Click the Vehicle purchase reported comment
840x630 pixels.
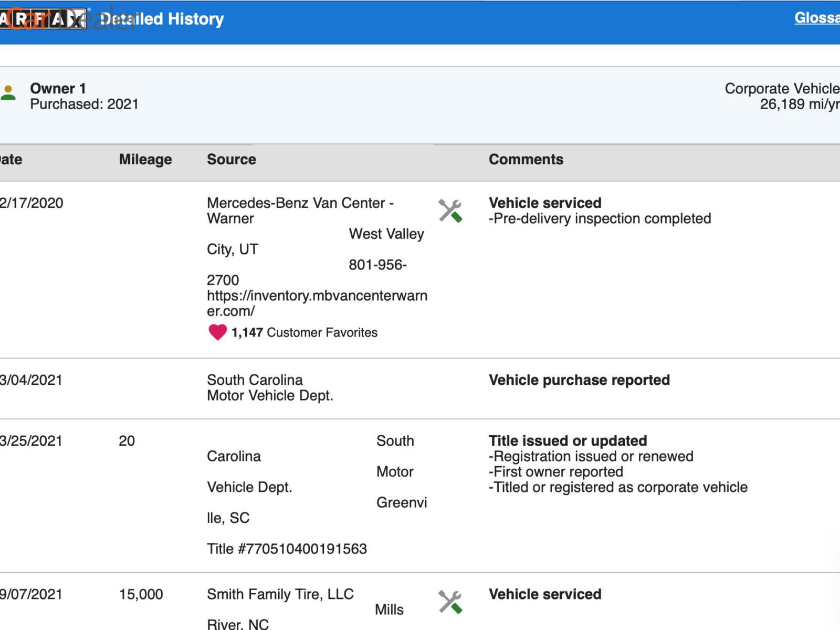click(x=579, y=380)
